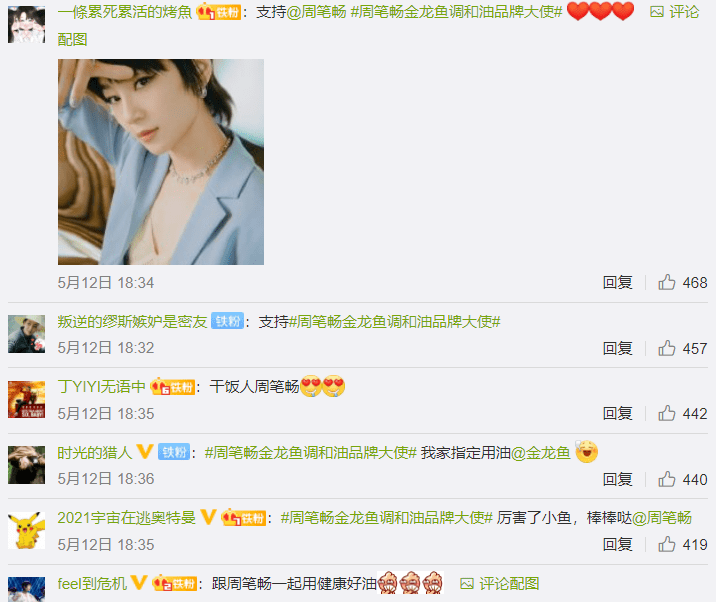Open 时光的猎人 user profile link
This screenshot has width=716, height=602.
(95, 453)
